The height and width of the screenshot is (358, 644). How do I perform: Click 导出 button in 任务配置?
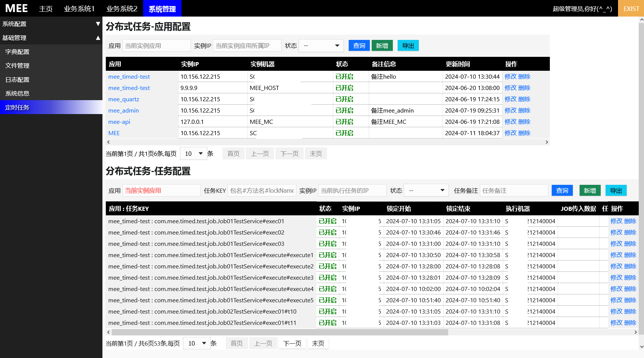point(616,190)
